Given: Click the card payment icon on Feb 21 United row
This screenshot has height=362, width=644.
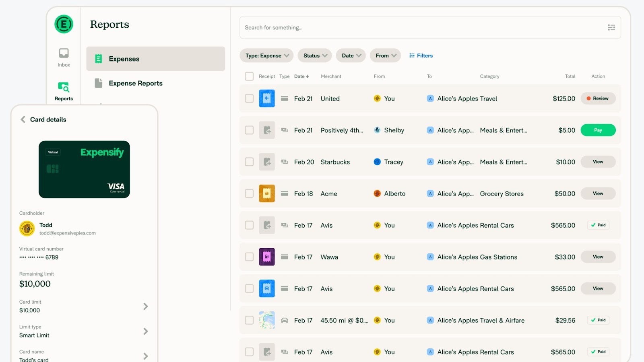Looking at the screenshot, I should [285, 98].
